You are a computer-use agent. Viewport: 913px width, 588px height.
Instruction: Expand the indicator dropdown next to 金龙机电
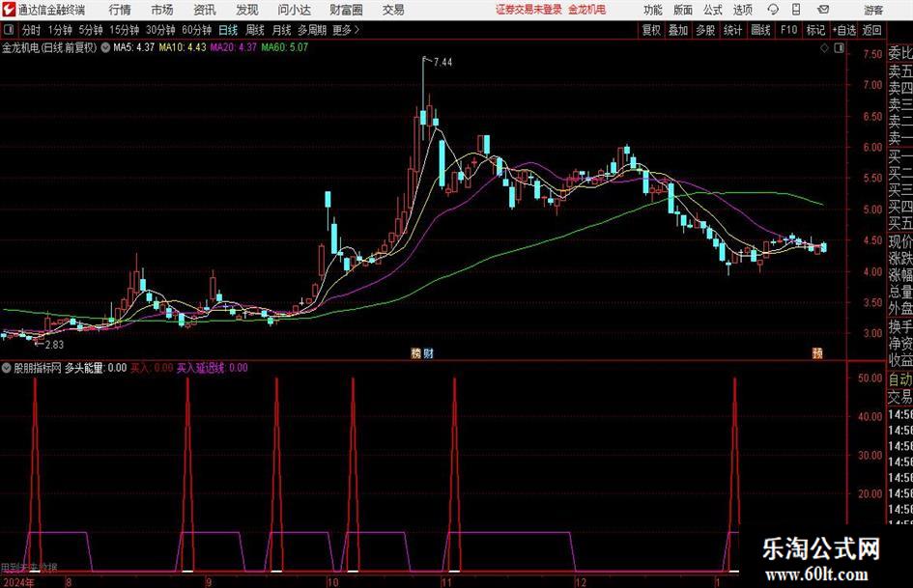pyautogui.click(x=105, y=47)
